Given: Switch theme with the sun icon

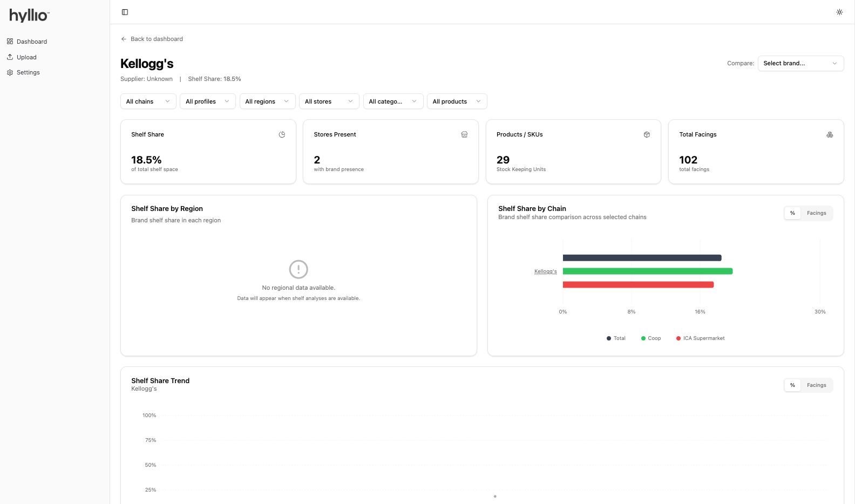Looking at the screenshot, I should (x=839, y=12).
